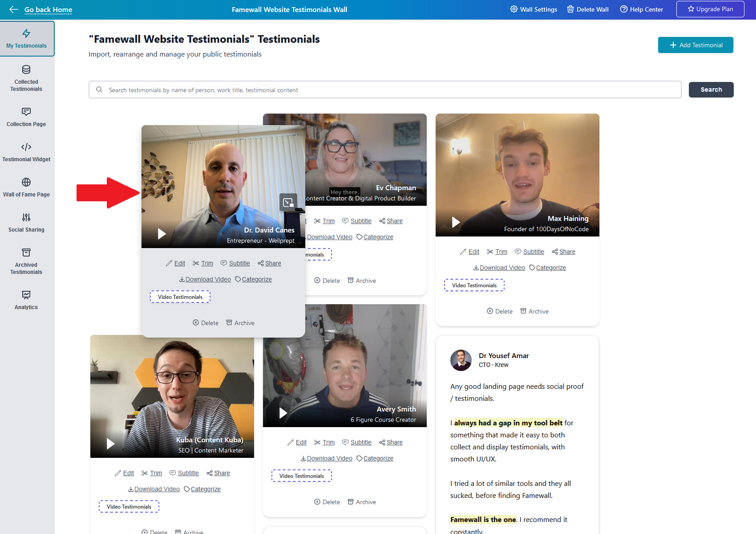Click Delete Wall in the header
Viewport: 756px width, 534px height.
click(x=588, y=9)
